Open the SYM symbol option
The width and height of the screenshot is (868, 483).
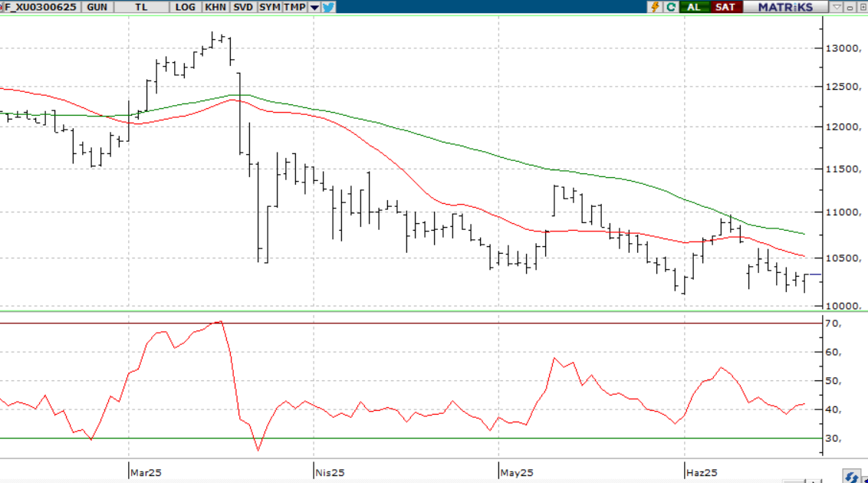tap(270, 7)
